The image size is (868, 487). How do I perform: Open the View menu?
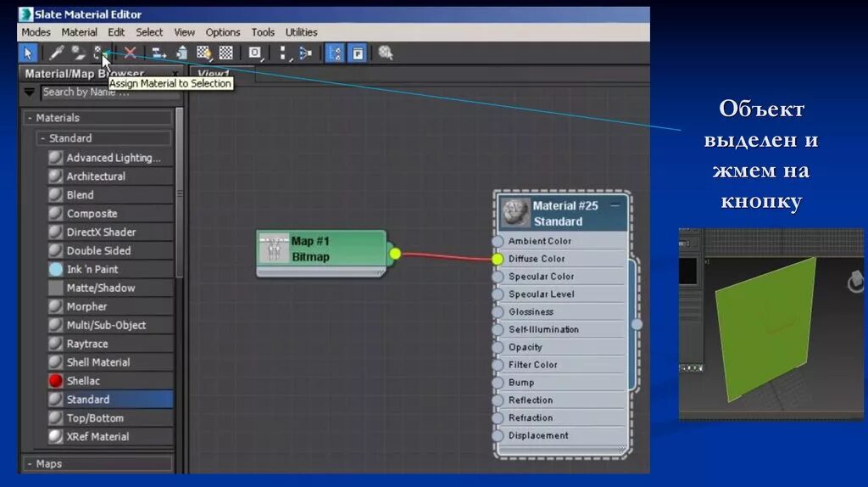click(x=184, y=32)
